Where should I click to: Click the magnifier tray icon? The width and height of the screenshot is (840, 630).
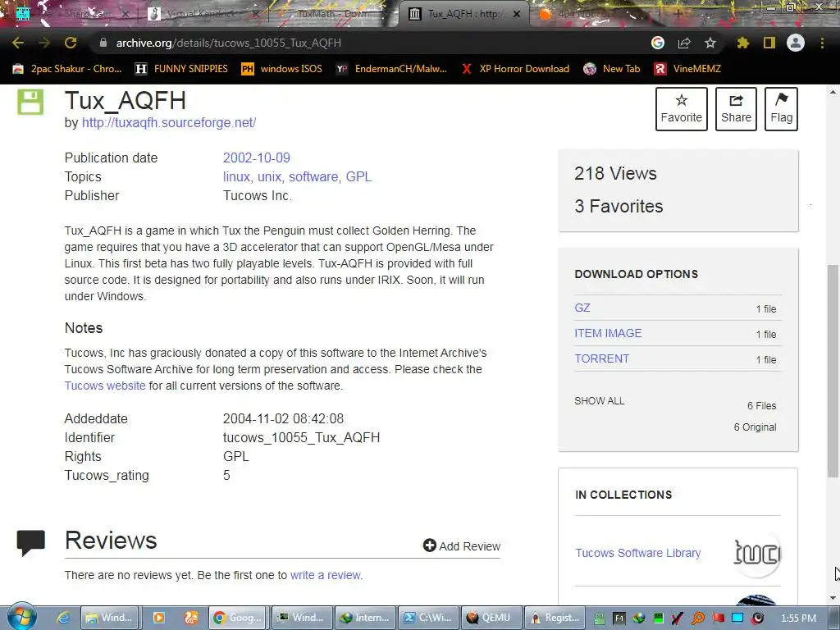point(698,619)
